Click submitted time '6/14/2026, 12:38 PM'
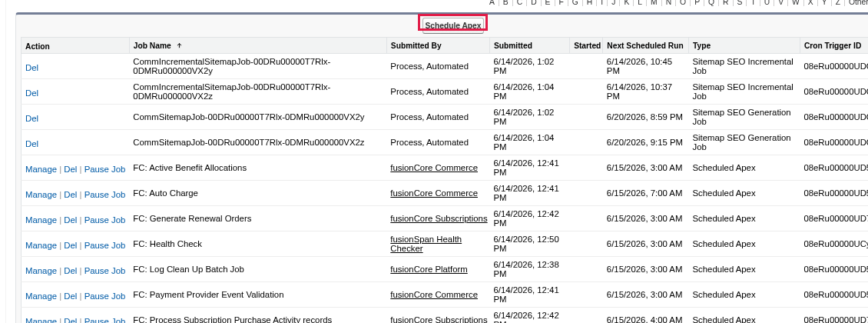Image resolution: width=868 pixels, height=323 pixels. pos(526,269)
